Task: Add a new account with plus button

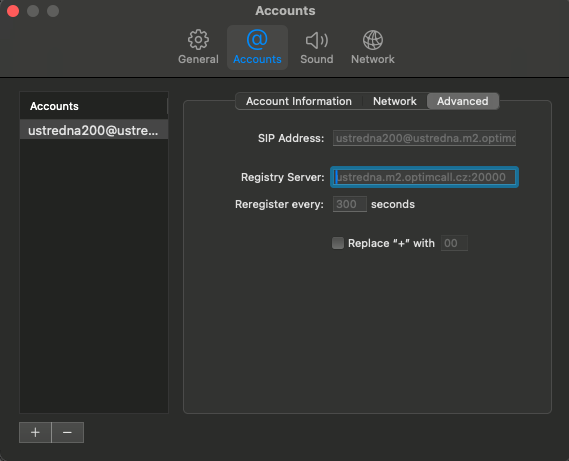Action: tap(35, 432)
